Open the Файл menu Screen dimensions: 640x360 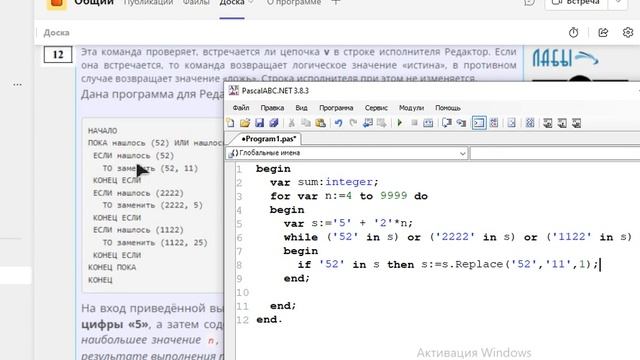click(241, 108)
